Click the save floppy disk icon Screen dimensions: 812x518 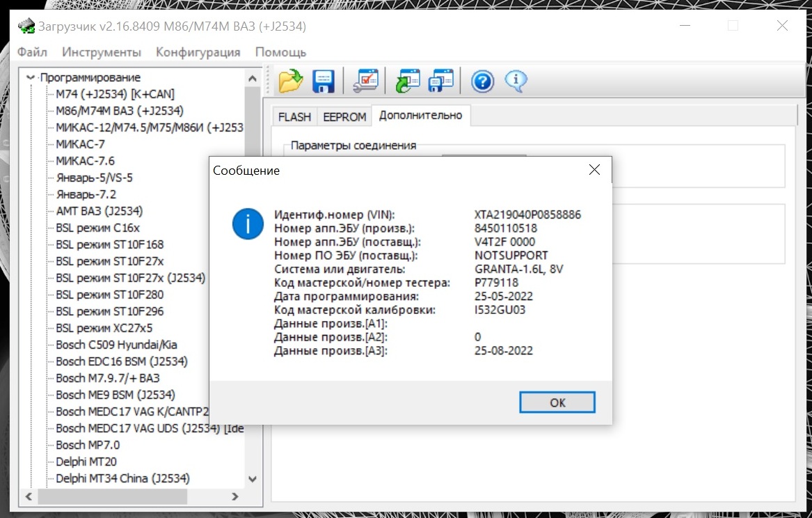click(324, 81)
